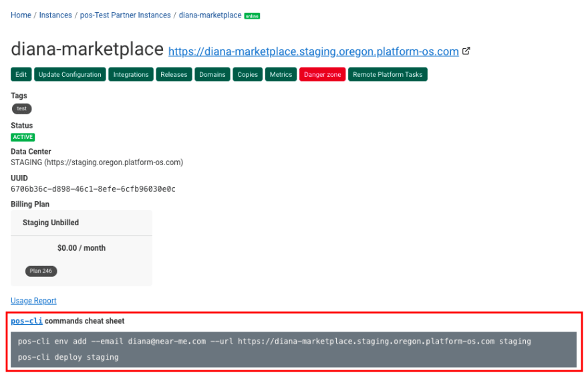Click the diana-marketplace page heading

88,49
